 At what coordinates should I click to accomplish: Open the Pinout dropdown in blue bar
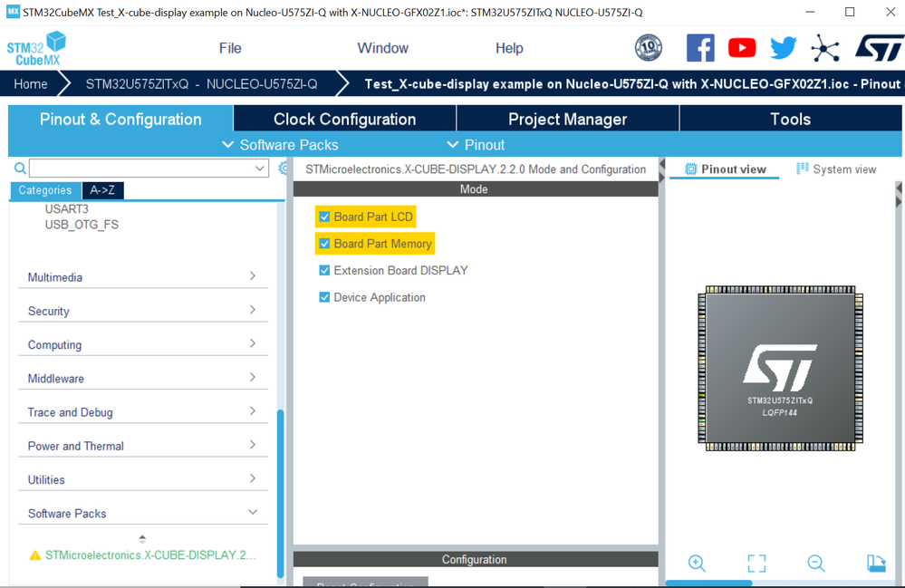(x=477, y=145)
